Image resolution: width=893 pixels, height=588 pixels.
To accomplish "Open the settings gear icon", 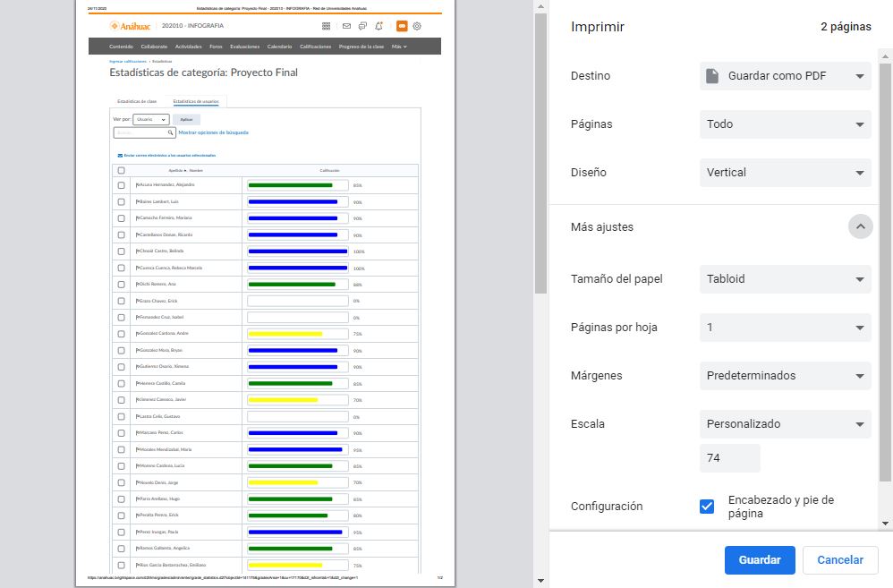I will click(x=417, y=26).
